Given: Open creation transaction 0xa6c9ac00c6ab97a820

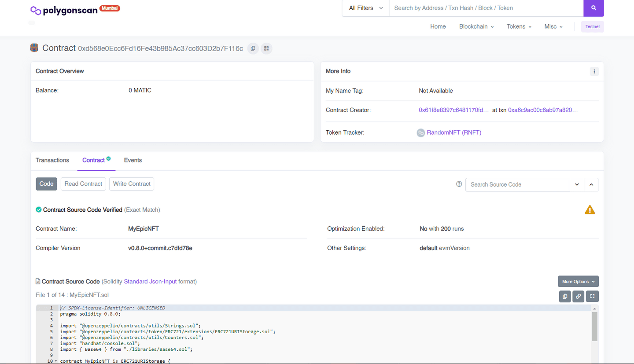Looking at the screenshot, I should click(543, 110).
